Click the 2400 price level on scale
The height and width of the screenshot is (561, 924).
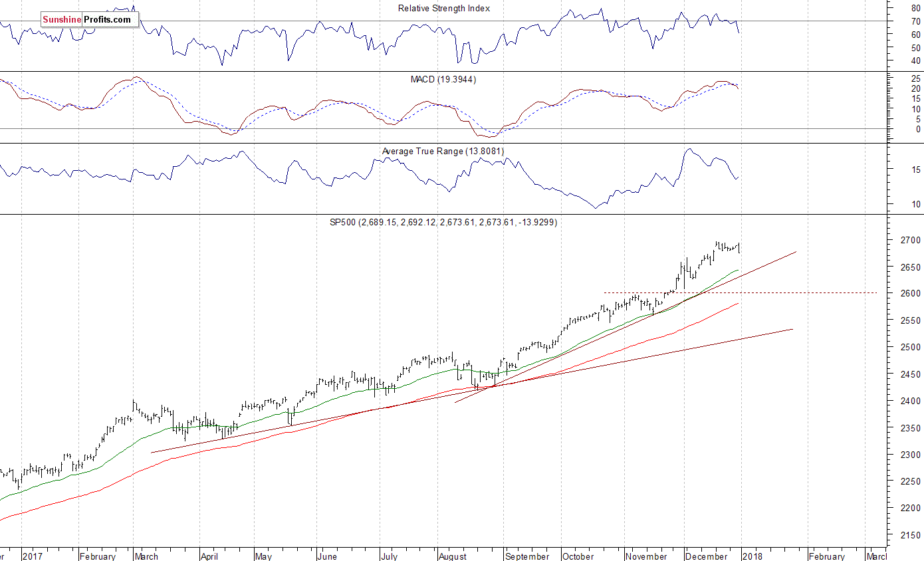[911, 401]
